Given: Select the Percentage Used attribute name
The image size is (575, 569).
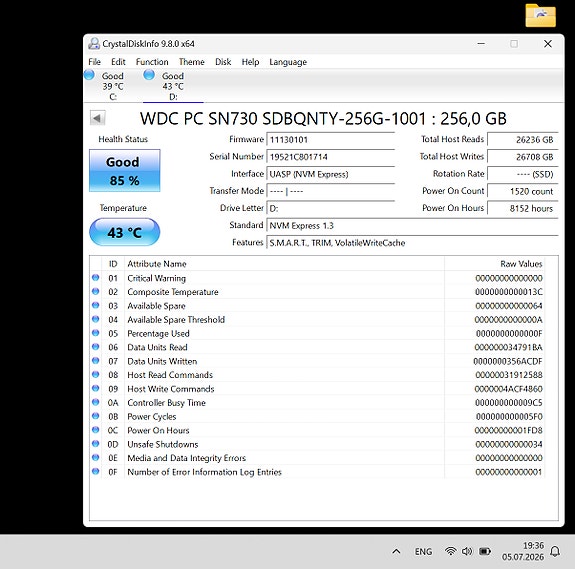Looking at the screenshot, I should (x=158, y=334).
